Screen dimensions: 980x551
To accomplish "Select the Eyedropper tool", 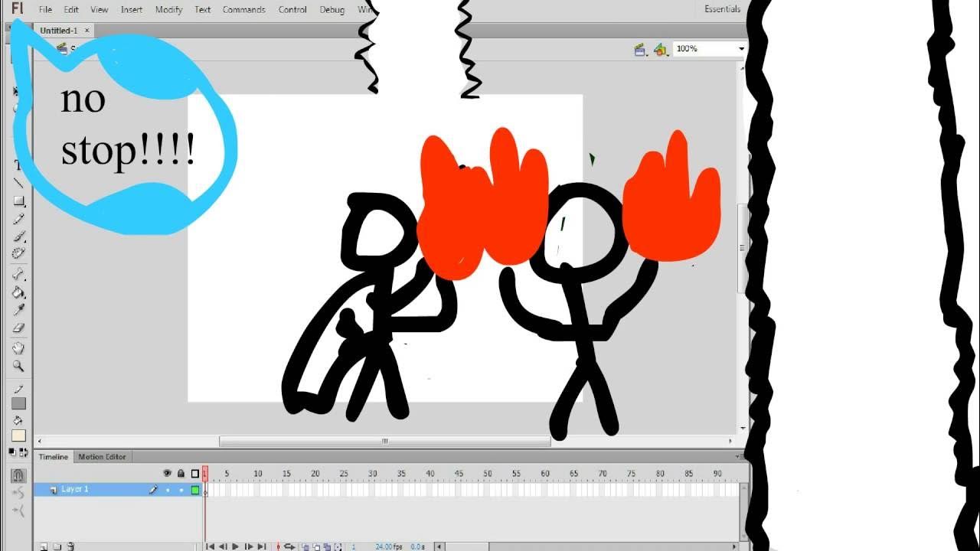I will pyautogui.click(x=18, y=310).
